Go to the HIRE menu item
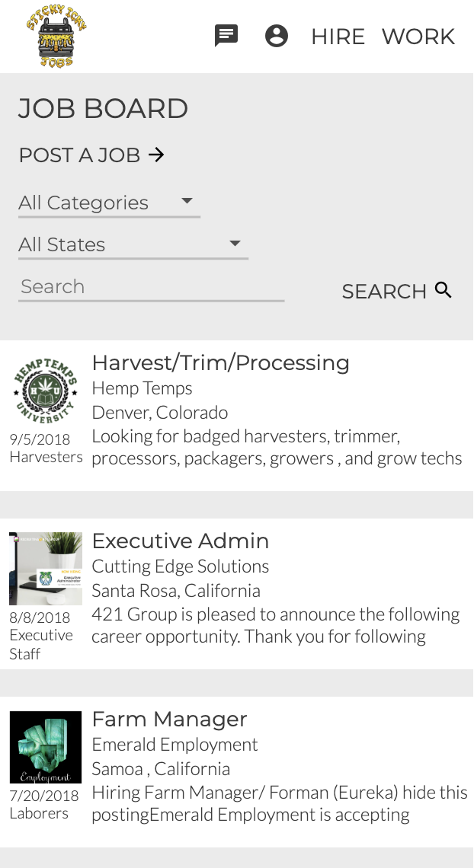The width and height of the screenshot is (474, 868). click(x=338, y=37)
